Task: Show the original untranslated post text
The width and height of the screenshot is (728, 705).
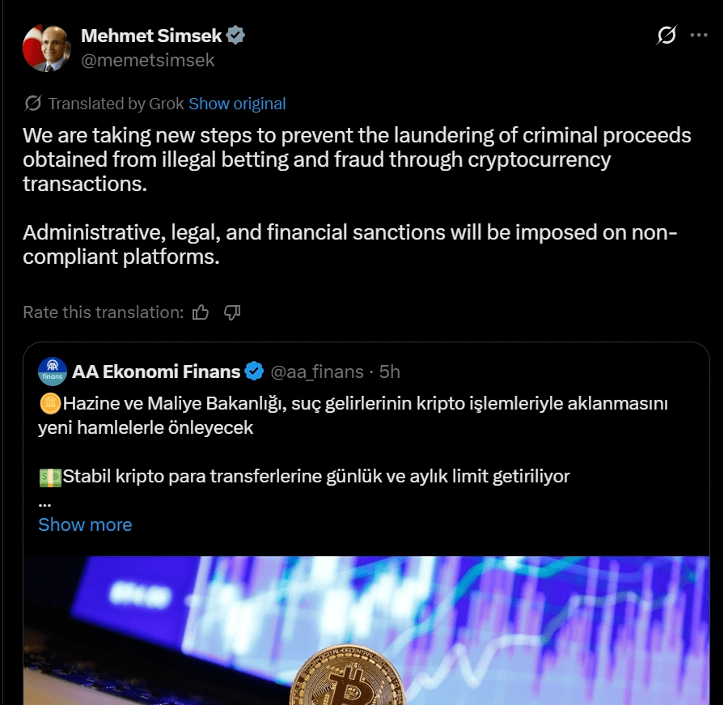Action: [x=237, y=104]
